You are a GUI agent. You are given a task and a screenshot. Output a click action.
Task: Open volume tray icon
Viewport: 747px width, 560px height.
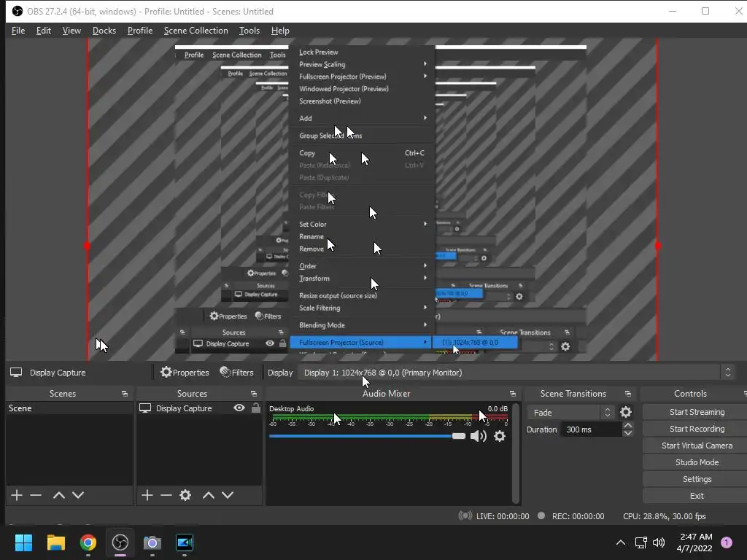click(x=659, y=542)
